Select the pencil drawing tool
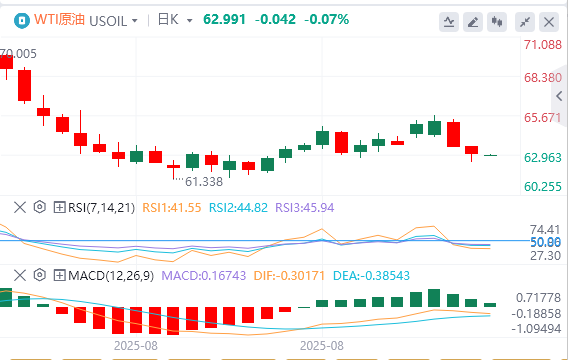568x360 pixels. 473,22
